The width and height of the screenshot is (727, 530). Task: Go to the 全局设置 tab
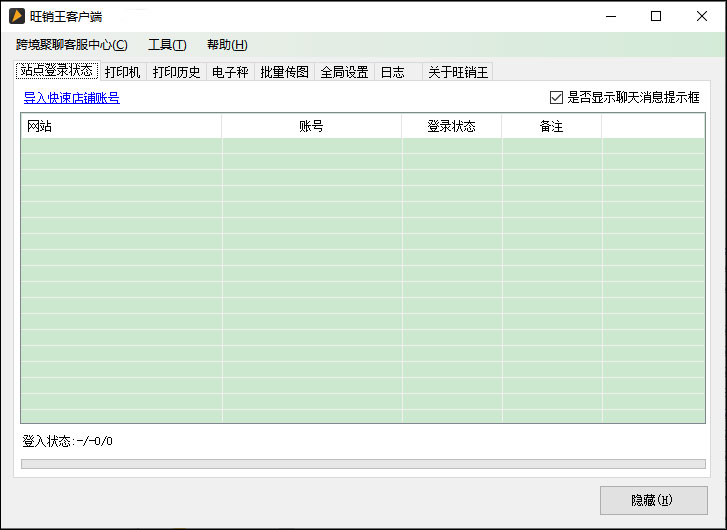[x=344, y=72]
